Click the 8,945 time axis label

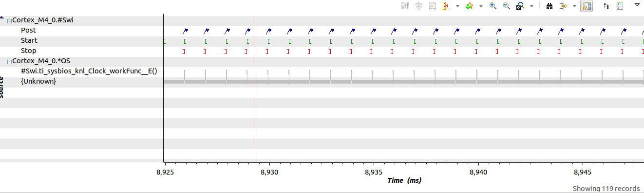coord(583,172)
